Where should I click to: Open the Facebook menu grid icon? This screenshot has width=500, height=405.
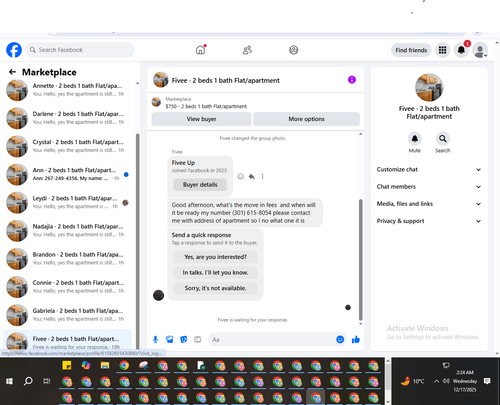pos(442,50)
